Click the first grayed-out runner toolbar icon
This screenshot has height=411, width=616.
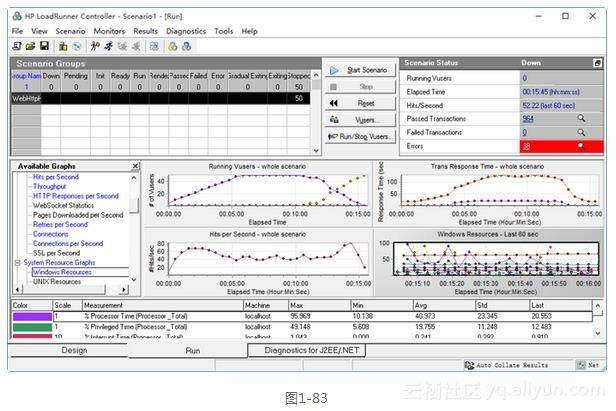point(123,46)
